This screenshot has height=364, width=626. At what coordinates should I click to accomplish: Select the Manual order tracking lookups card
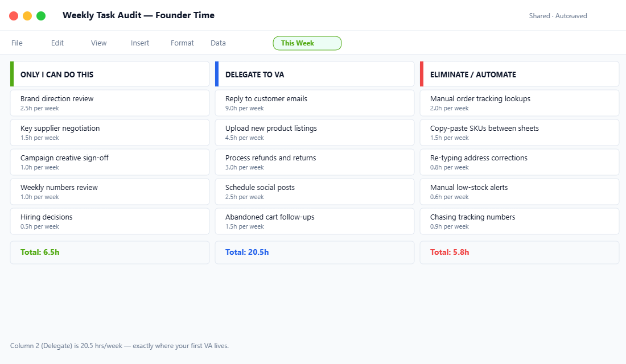[520, 103]
